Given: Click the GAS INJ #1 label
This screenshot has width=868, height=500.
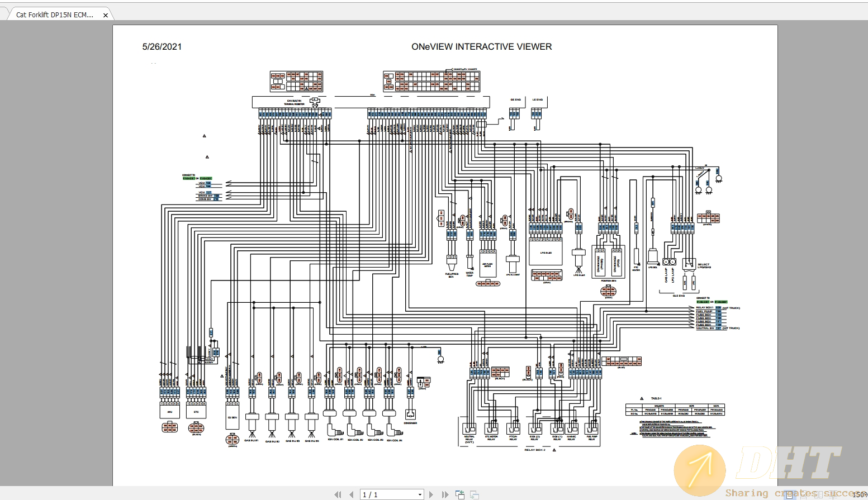Looking at the screenshot, I should coord(252,441).
